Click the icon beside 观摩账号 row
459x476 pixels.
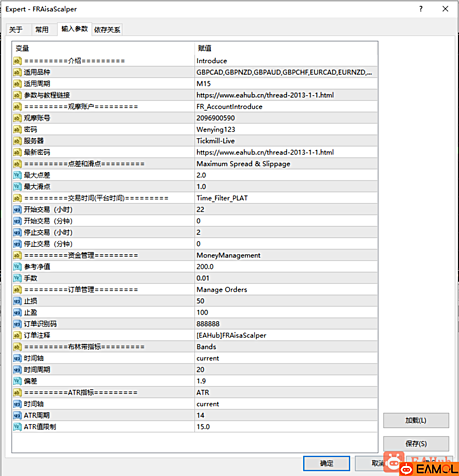17,118
